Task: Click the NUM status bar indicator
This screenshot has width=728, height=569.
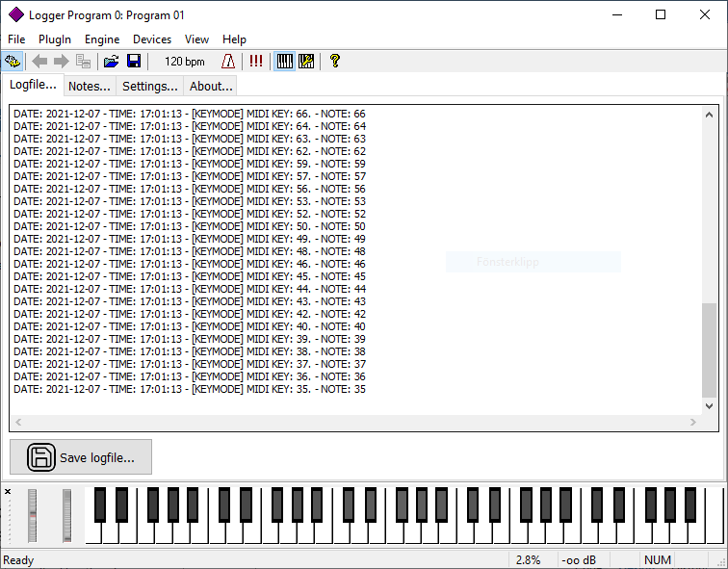Action: pos(658,560)
